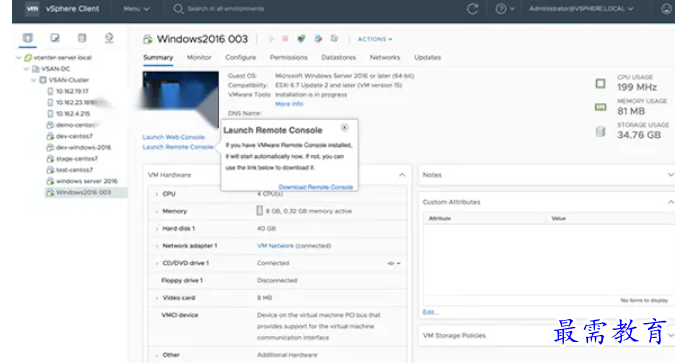Click the edit settings toolbar icon

318,39
